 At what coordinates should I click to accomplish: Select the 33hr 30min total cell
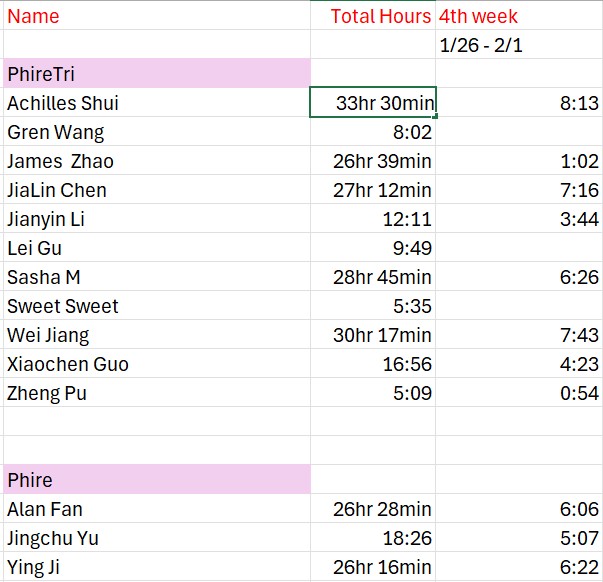[x=373, y=103]
